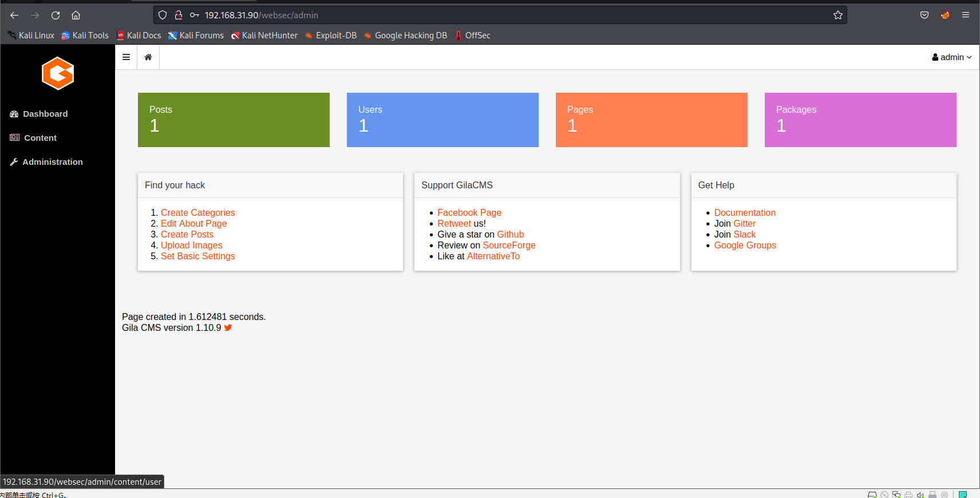This screenshot has width=980, height=498.
Task: Click the browser extension icon near the menu
Action: coord(945,15)
